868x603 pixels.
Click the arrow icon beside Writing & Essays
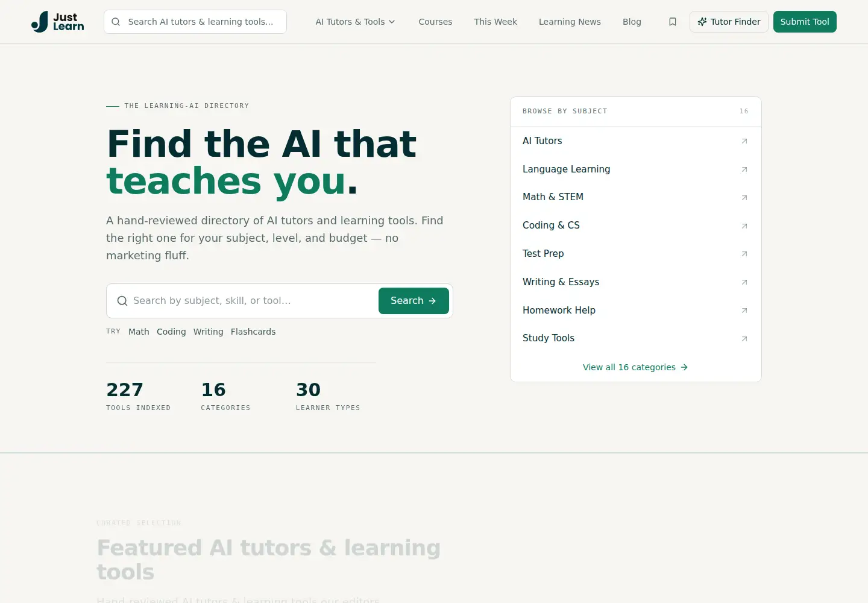tap(744, 282)
